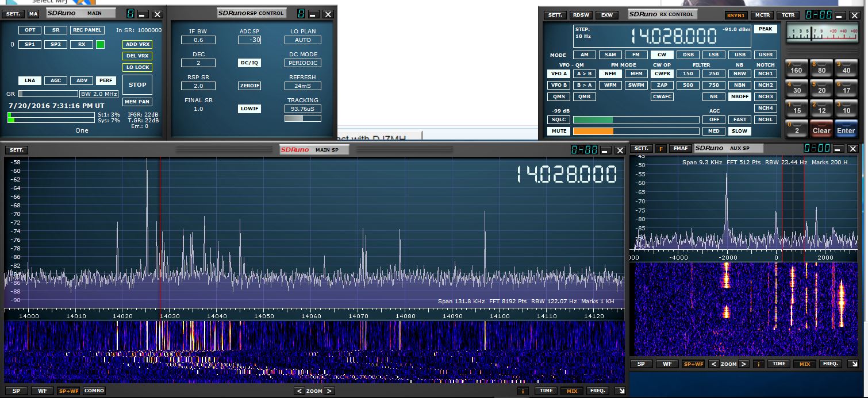868x398 pixels.
Task: Zoom in with Main SP right arrow
Action: click(x=329, y=391)
